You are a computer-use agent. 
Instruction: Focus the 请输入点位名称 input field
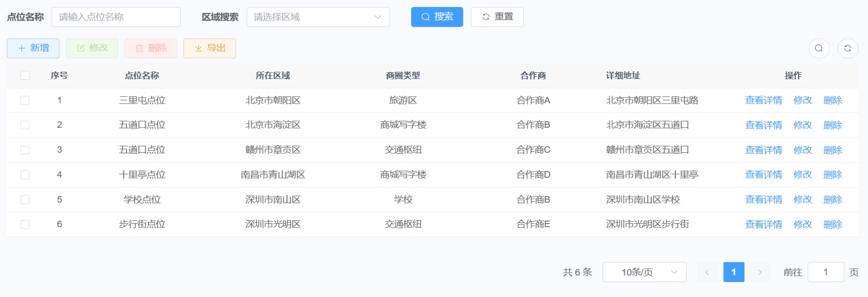[x=116, y=17]
